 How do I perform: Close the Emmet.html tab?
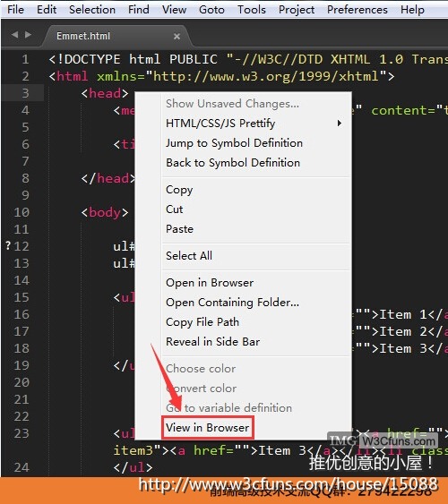tap(177, 37)
